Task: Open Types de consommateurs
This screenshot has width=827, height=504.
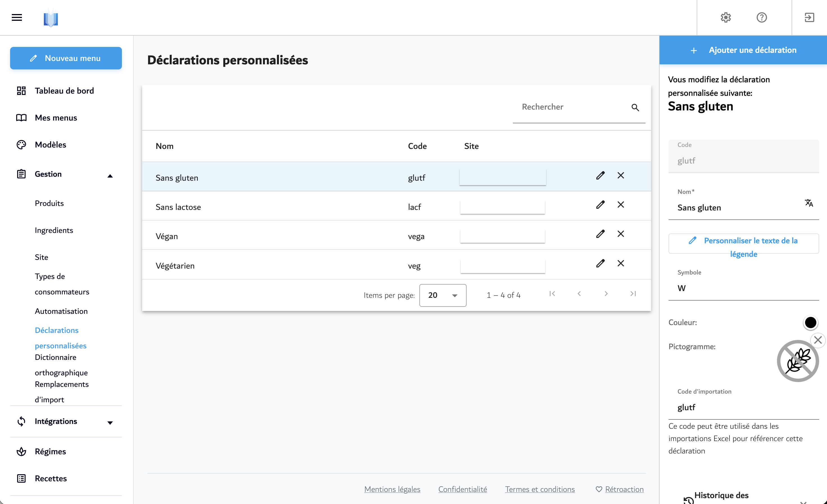Action: click(x=62, y=284)
